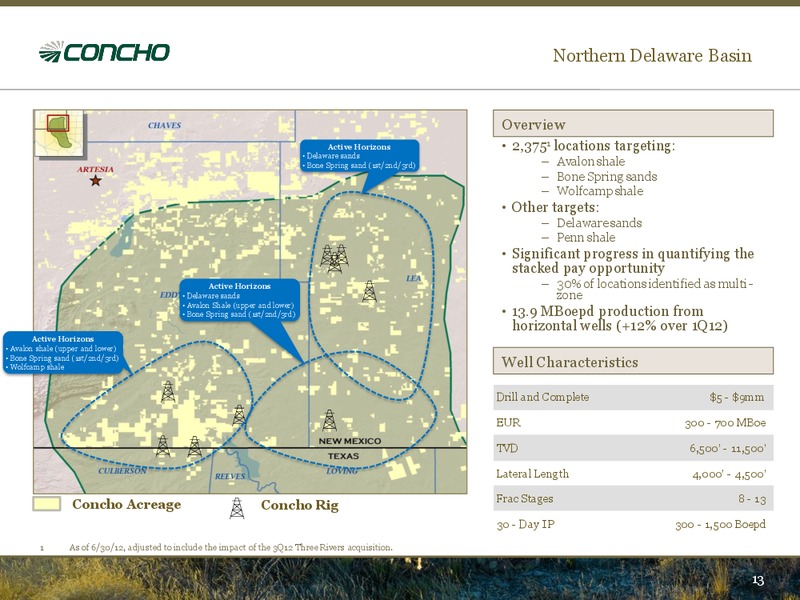The image size is (800, 600).
Task: Click the 'Other targets' bullet
Action: tap(555, 207)
